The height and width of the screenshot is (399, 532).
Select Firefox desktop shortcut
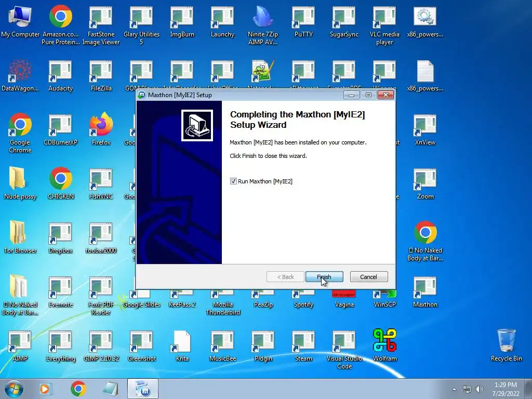click(x=101, y=130)
